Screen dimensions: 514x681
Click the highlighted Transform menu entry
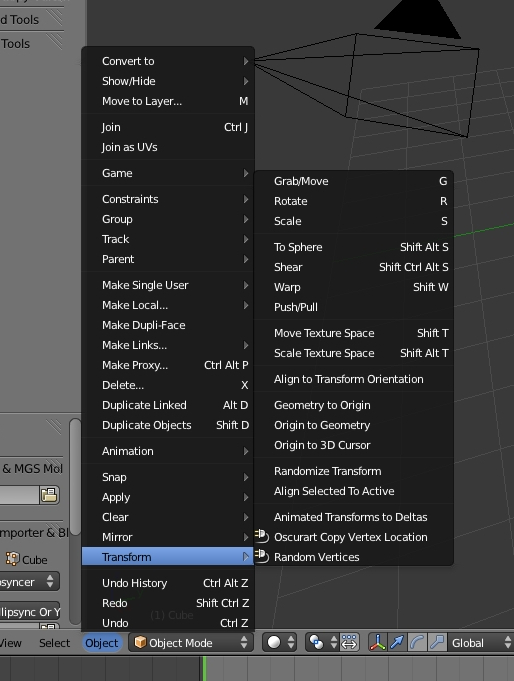pyautogui.click(x=168, y=557)
